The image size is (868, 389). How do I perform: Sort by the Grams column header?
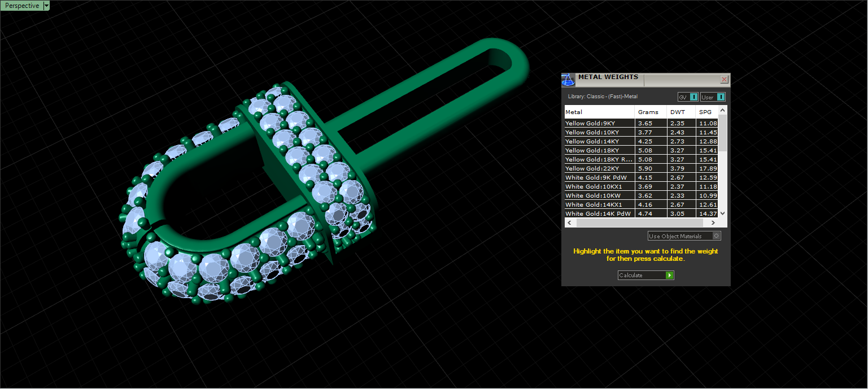(651, 112)
